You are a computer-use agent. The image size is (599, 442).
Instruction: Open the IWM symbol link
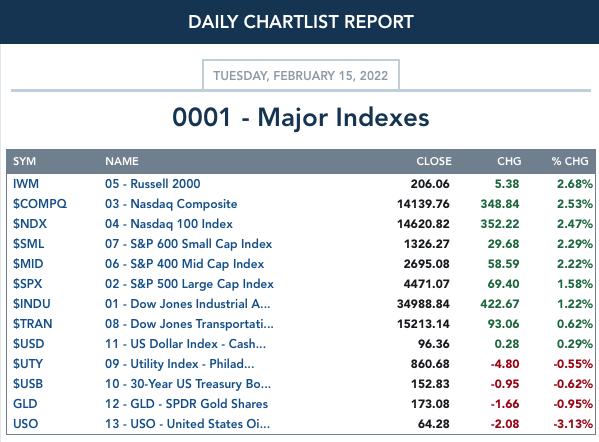26,184
